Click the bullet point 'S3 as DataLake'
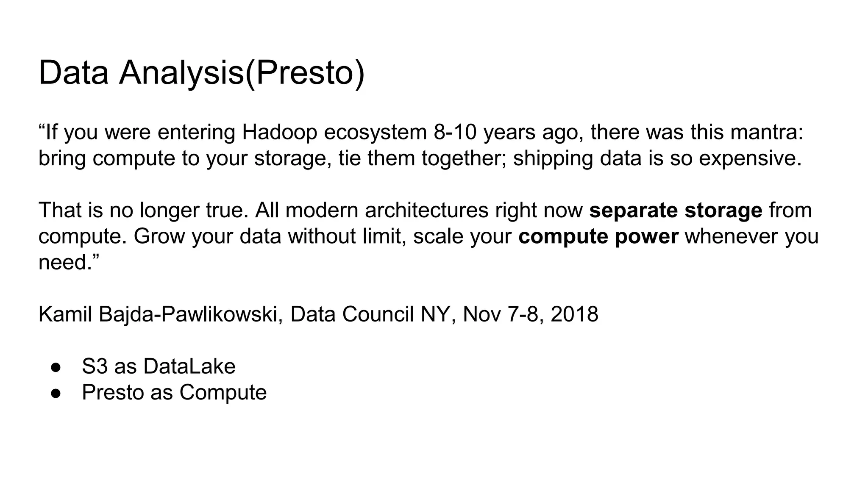The image size is (868, 488). [159, 366]
